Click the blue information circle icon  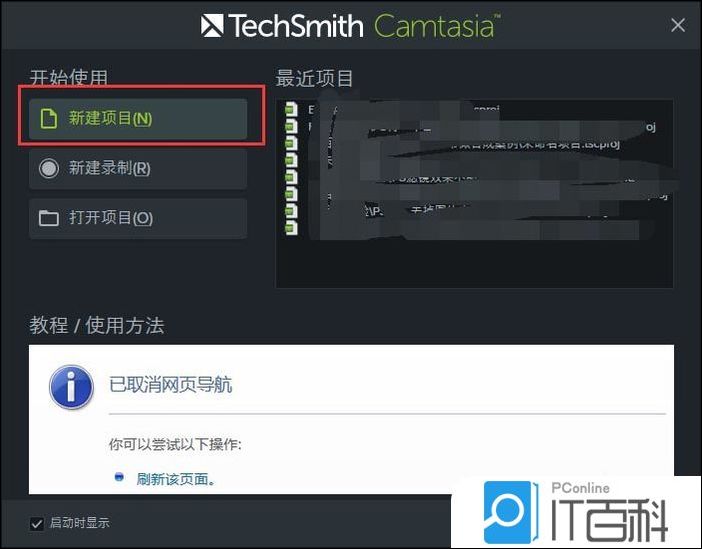(71, 387)
